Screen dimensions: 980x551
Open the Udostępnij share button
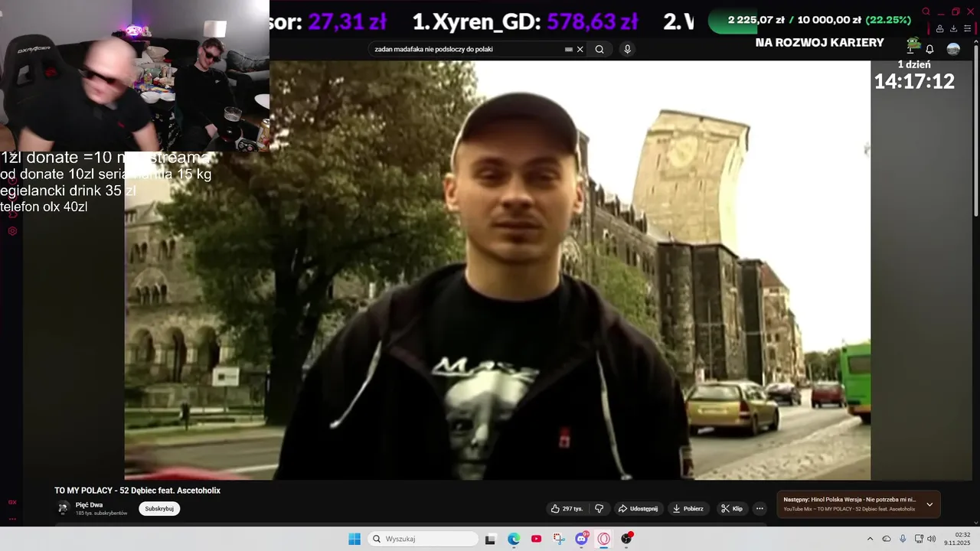638,508
